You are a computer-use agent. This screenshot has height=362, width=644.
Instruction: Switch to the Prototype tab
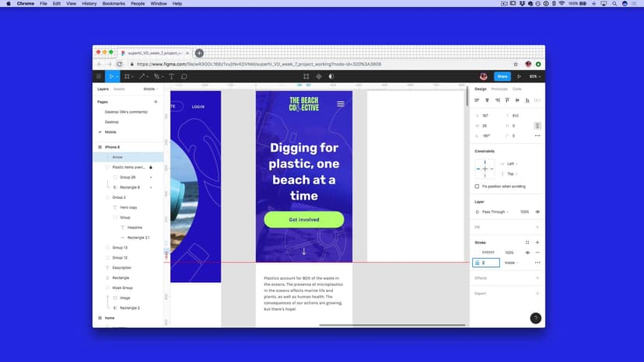[x=499, y=89]
